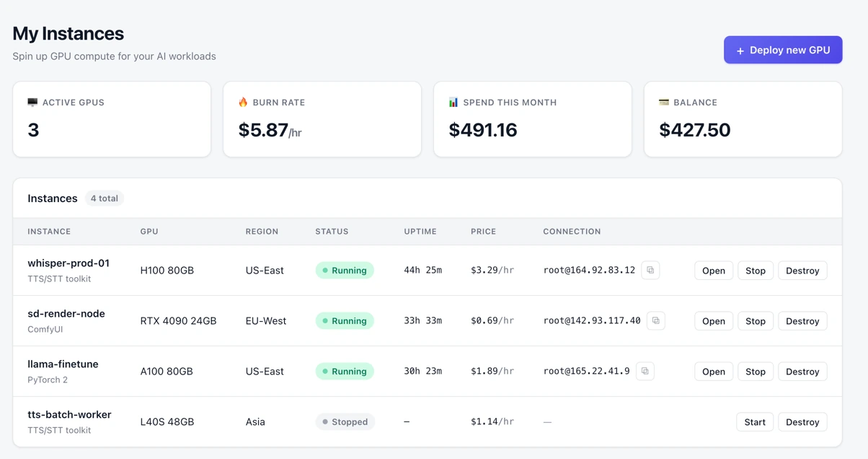The height and width of the screenshot is (459, 868).
Task: Destroy the whisper-prod-01 instance
Action: (802, 271)
